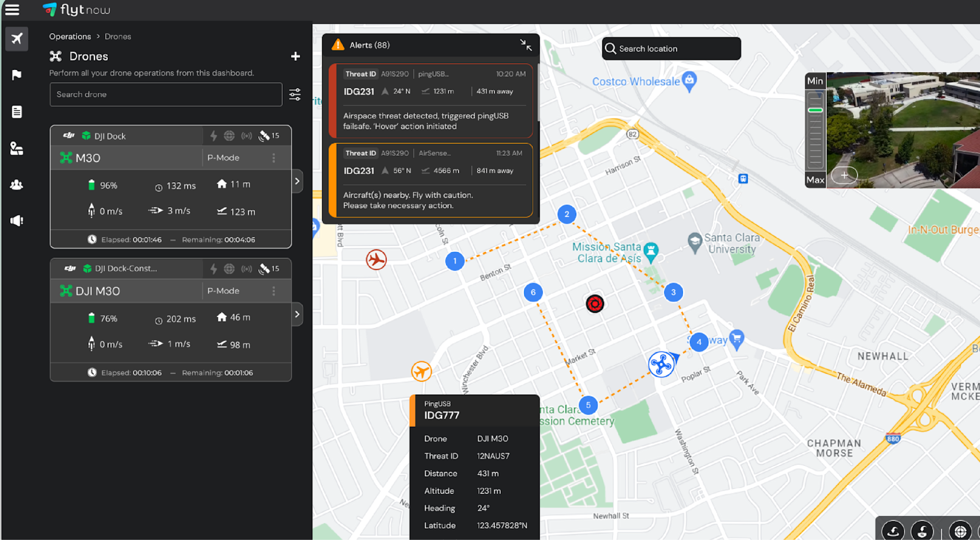980x540 pixels.
Task: Expand the M30 drone card side arrow
Action: tap(297, 181)
